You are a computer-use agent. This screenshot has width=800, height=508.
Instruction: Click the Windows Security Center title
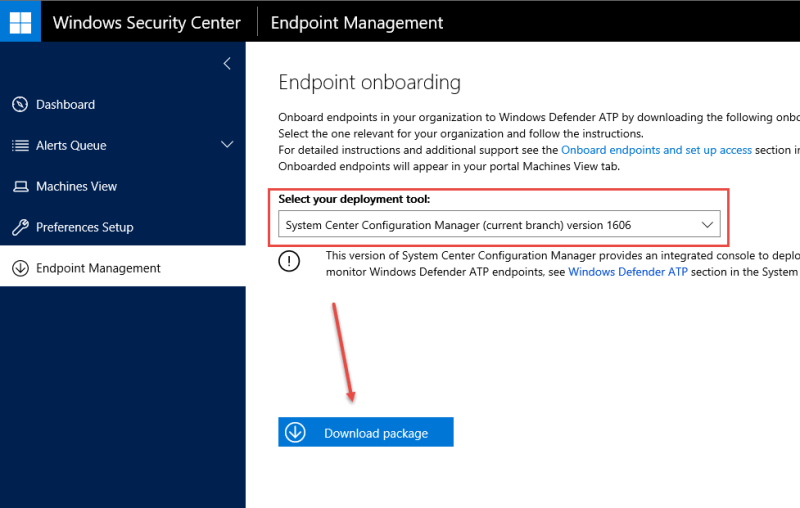click(x=146, y=22)
